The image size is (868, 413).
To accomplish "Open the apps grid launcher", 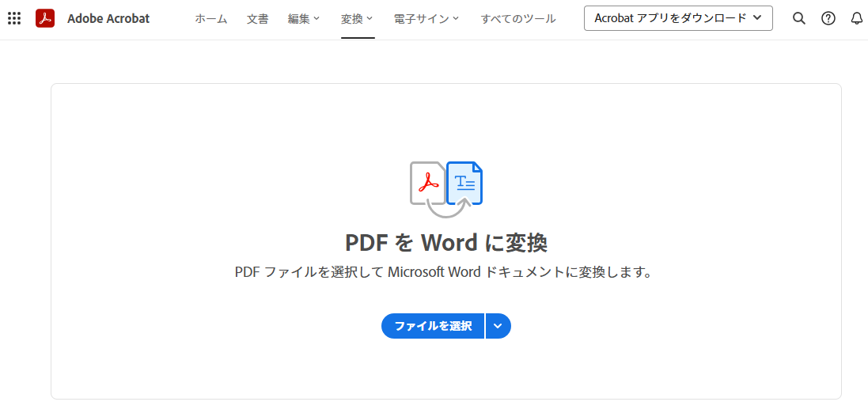I will tap(14, 18).
